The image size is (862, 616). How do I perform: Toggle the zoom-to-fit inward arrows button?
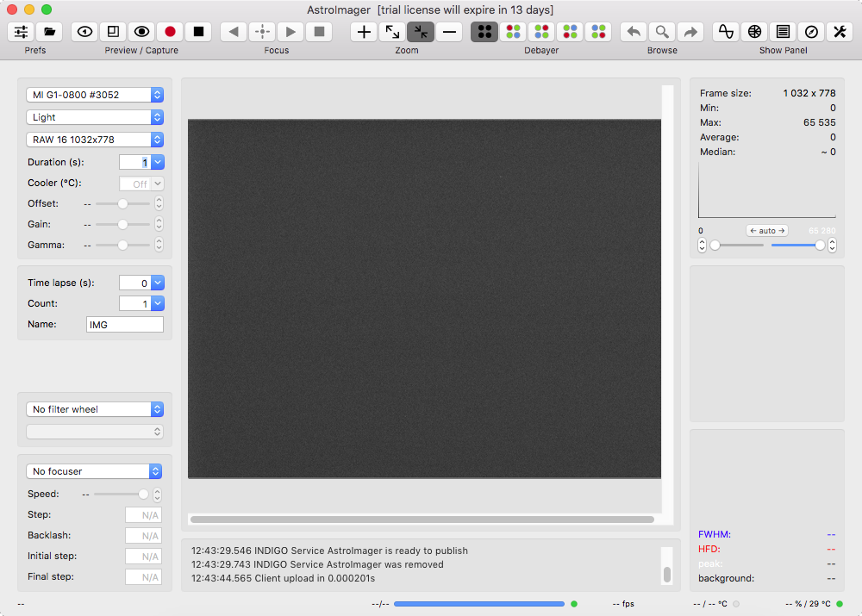(x=421, y=32)
